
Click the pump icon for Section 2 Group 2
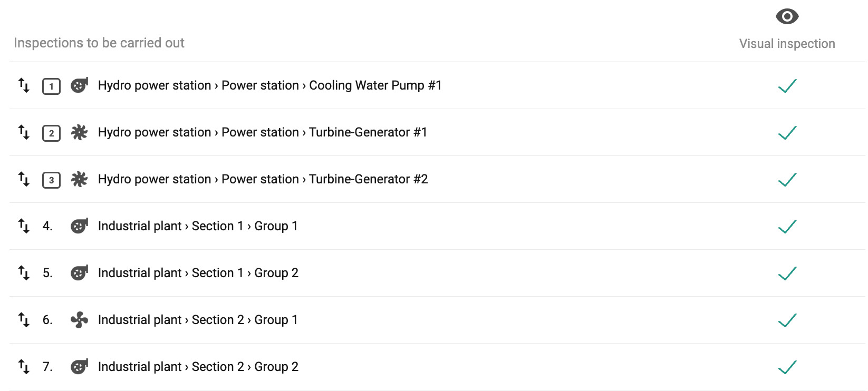click(x=79, y=367)
